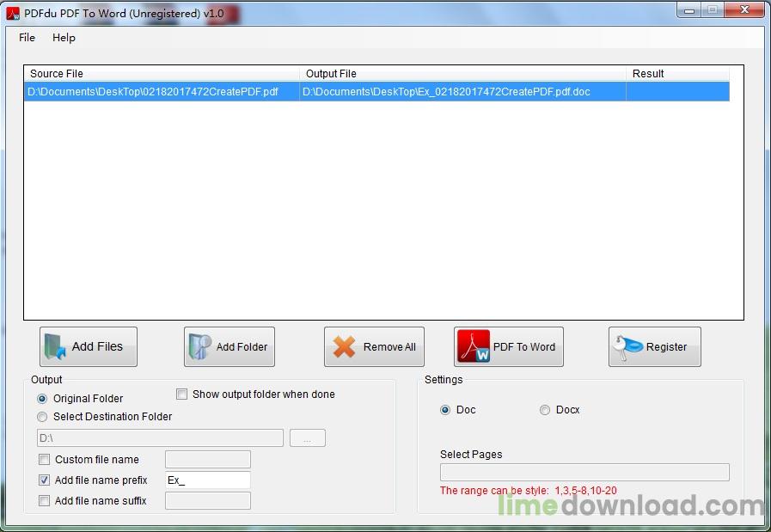The image size is (771, 532).
Task: Open the Help menu
Action: (x=64, y=37)
